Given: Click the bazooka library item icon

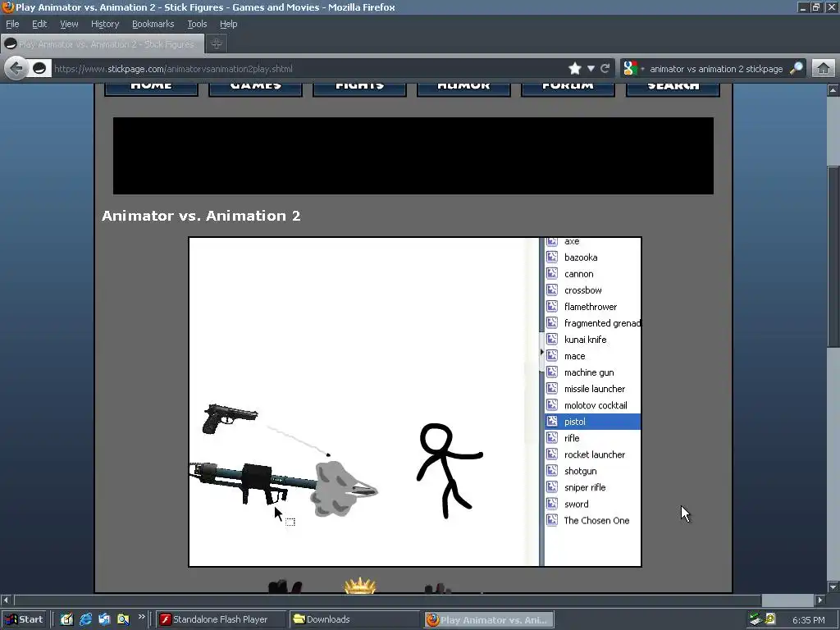Looking at the screenshot, I should (x=552, y=257).
